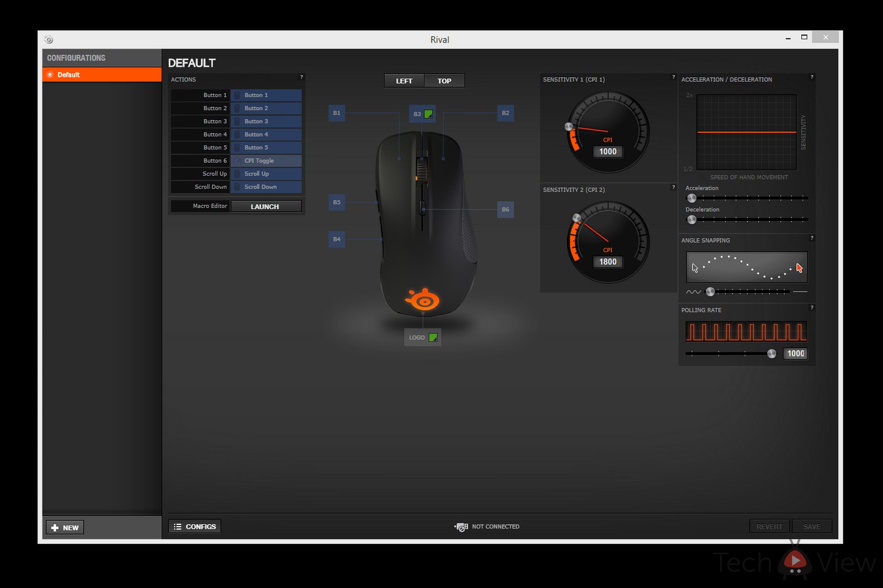The width and height of the screenshot is (883, 588).
Task: Open the Button 2 action dropdown
Action: point(266,108)
